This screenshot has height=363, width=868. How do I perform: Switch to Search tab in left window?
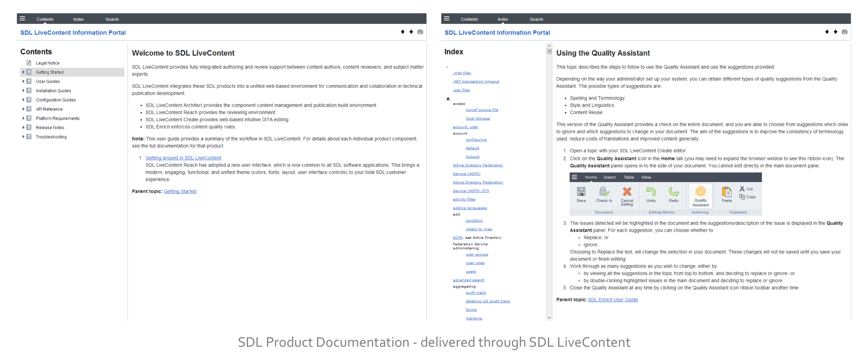112,19
